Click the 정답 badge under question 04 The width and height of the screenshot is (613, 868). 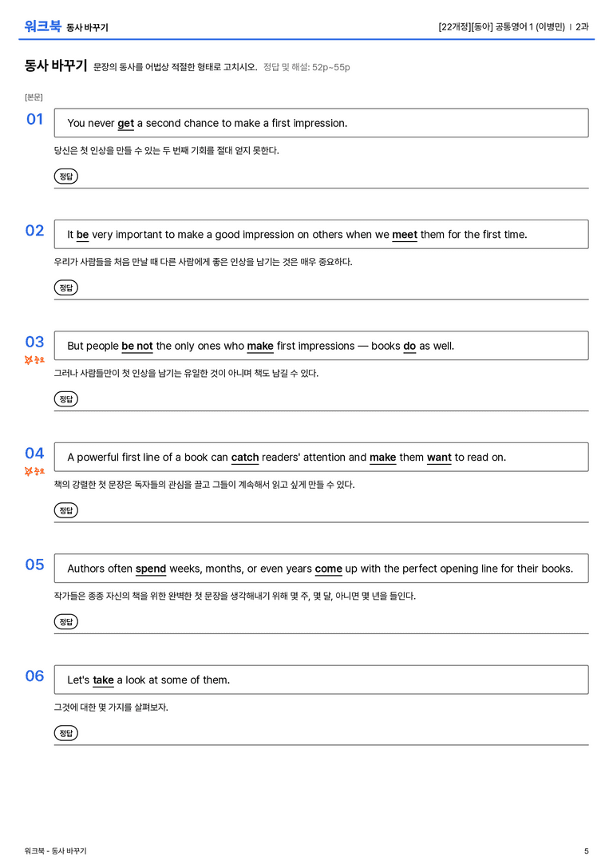[65, 509]
